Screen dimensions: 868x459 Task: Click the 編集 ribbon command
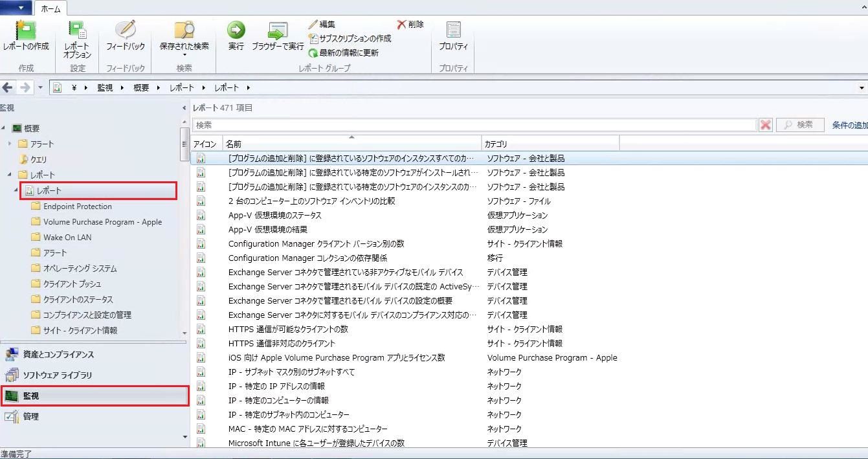point(322,25)
